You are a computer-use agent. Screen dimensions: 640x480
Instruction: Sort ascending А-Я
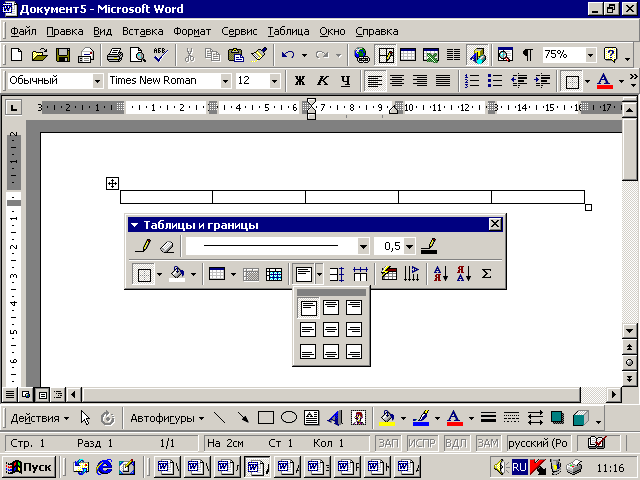coord(441,274)
